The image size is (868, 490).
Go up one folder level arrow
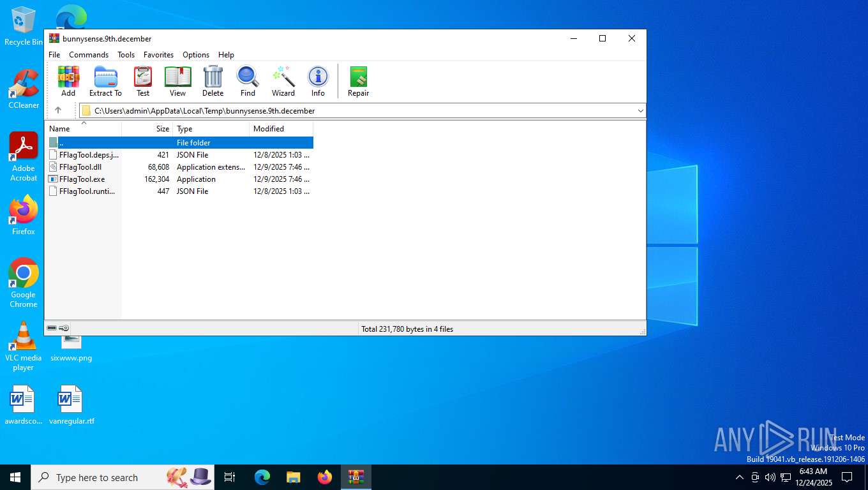[58, 110]
